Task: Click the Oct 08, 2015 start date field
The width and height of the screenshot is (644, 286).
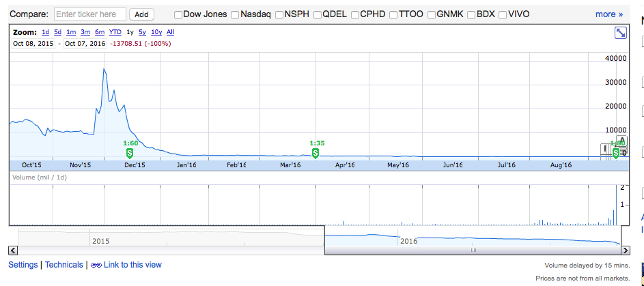Action: pos(33,44)
